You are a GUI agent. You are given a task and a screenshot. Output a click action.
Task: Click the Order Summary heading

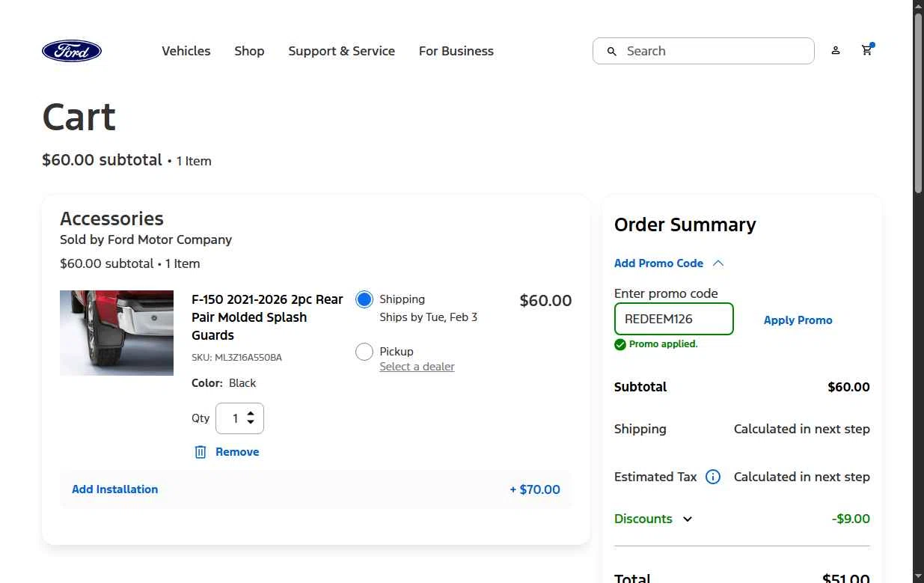[685, 225]
